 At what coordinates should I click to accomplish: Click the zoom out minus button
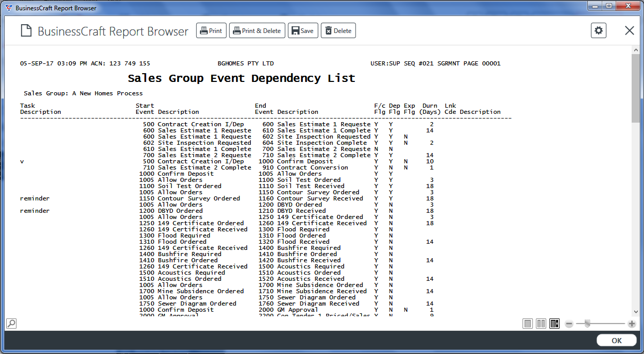coord(569,324)
